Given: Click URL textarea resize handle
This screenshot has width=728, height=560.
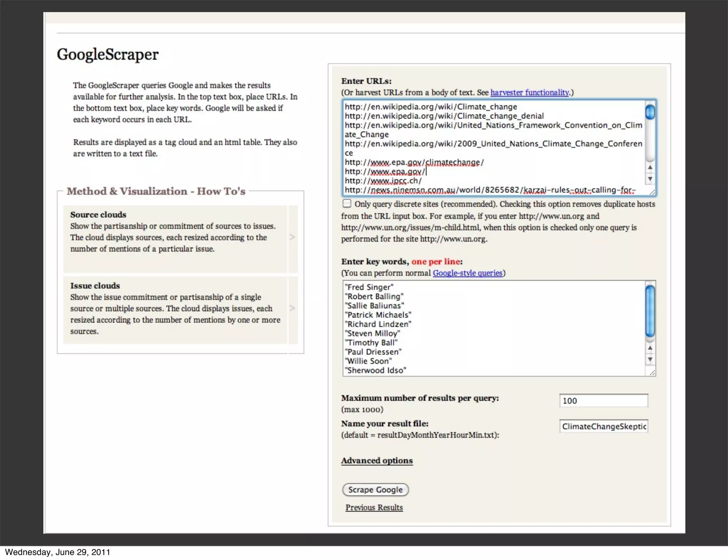Looking at the screenshot, I should (x=652, y=192).
